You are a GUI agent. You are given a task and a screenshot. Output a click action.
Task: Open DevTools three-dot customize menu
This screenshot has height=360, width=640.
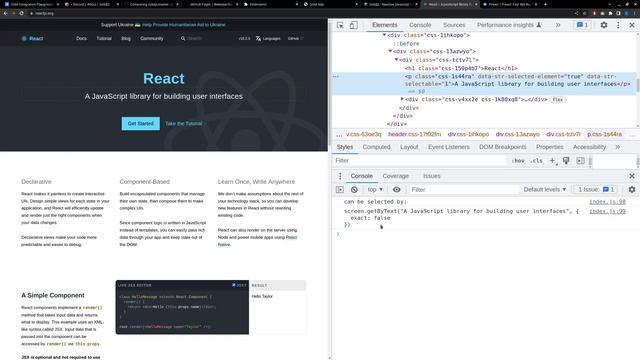(x=618, y=25)
